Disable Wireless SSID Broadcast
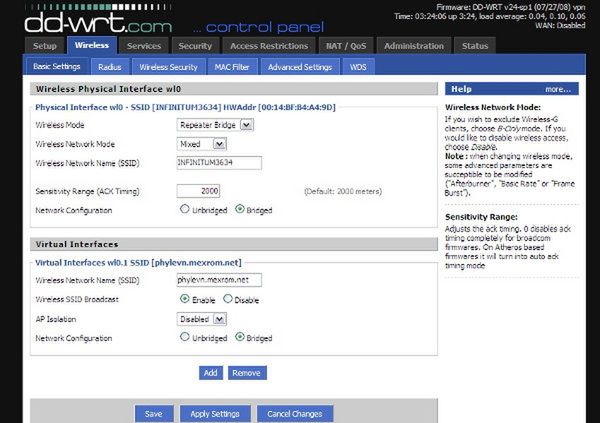Screen dimensions: 600x423 click(x=228, y=299)
